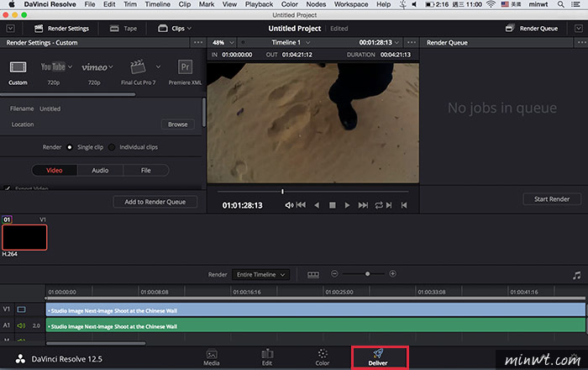Viewport: 588px width, 370px height.
Task: Open the viewer zoom 48% dropdown
Action: click(223, 42)
